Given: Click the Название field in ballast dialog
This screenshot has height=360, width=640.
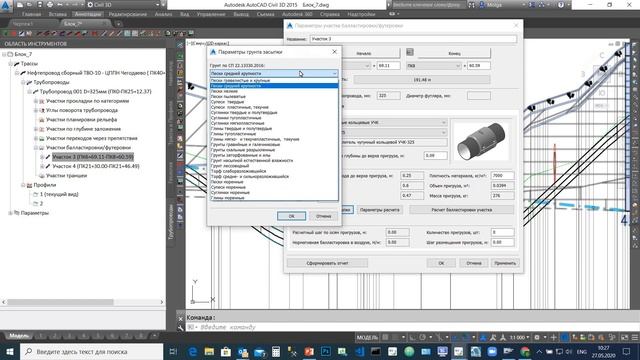Looking at the screenshot, I should pyautogui.click(x=413, y=39).
